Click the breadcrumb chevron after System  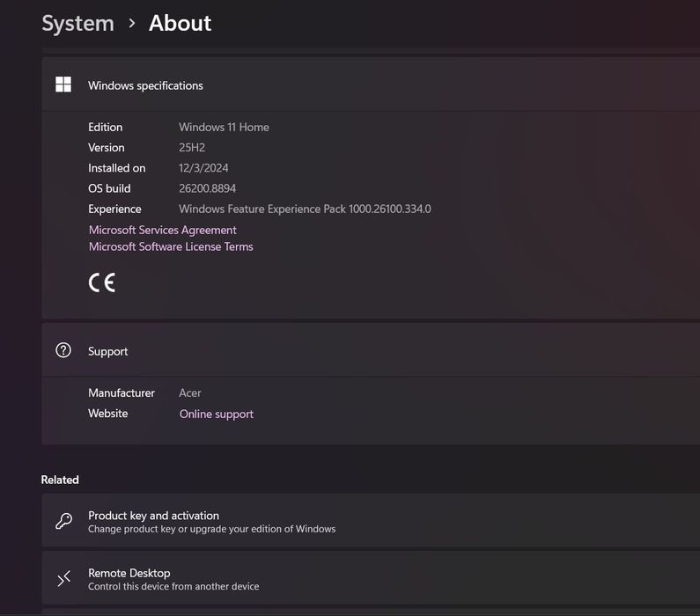[131, 23]
